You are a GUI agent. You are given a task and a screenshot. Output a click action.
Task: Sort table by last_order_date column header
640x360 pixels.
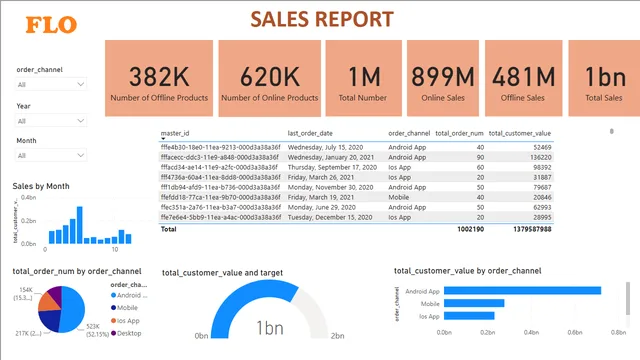pos(310,133)
